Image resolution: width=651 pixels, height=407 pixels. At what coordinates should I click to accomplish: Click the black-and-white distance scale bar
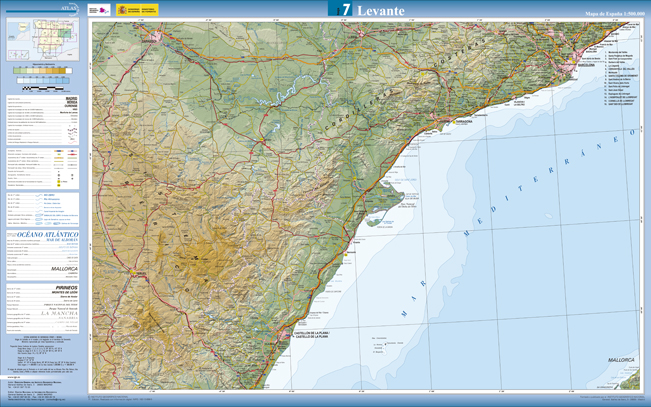tap(44, 90)
